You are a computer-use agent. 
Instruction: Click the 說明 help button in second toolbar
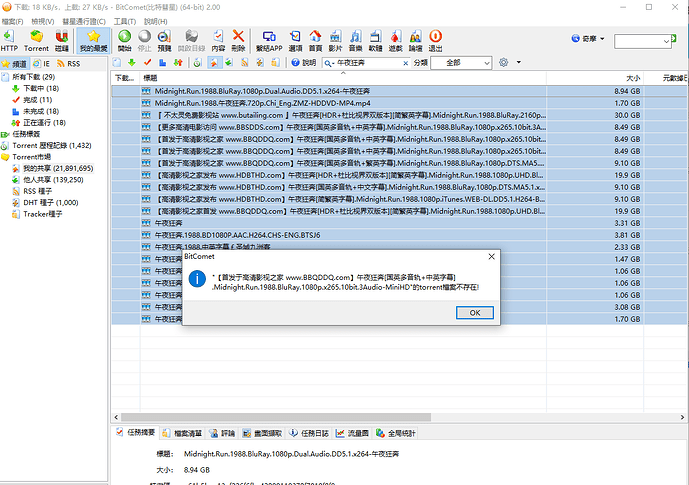pos(304,63)
